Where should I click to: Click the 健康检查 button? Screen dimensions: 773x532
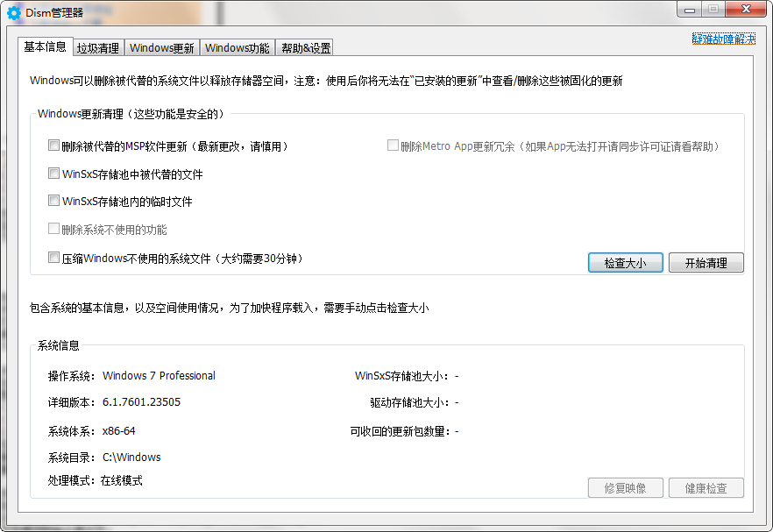click(706, 487)
